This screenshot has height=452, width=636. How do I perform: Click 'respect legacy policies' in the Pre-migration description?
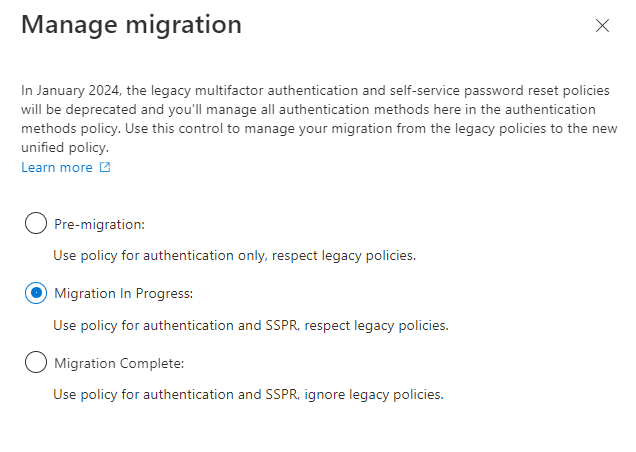click(343, 256)
